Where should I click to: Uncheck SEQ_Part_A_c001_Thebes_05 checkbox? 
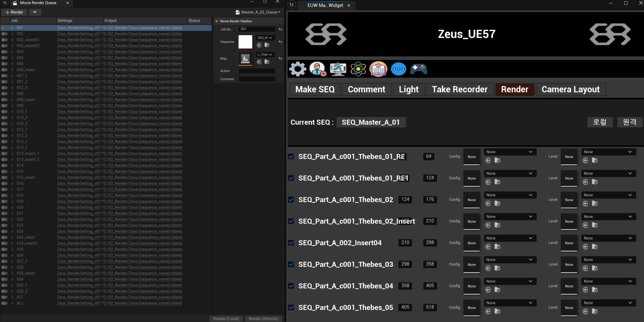point(291,308)
